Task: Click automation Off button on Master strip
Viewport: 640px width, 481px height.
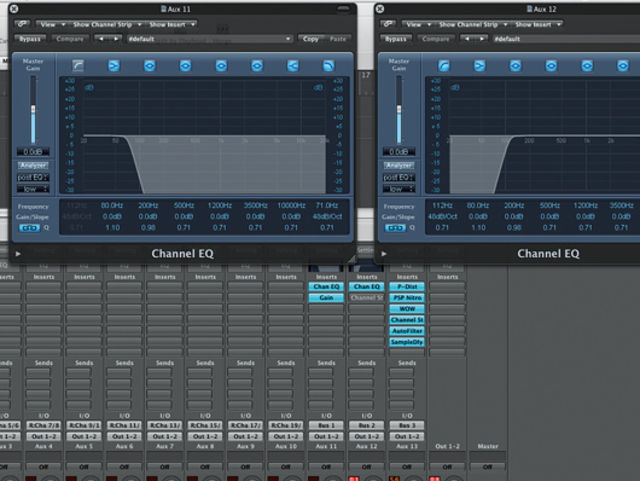Action: [x=487, y=466]
